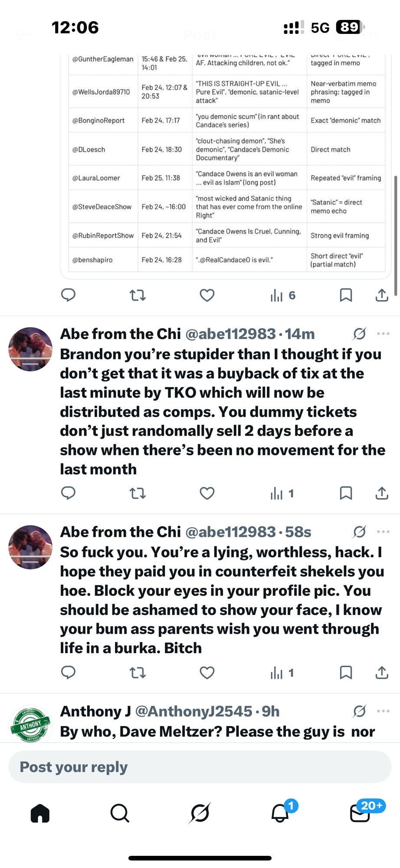The image size is (400, 868).
Task: Open @abe112983 profile from 14m post
Action: 230,334
